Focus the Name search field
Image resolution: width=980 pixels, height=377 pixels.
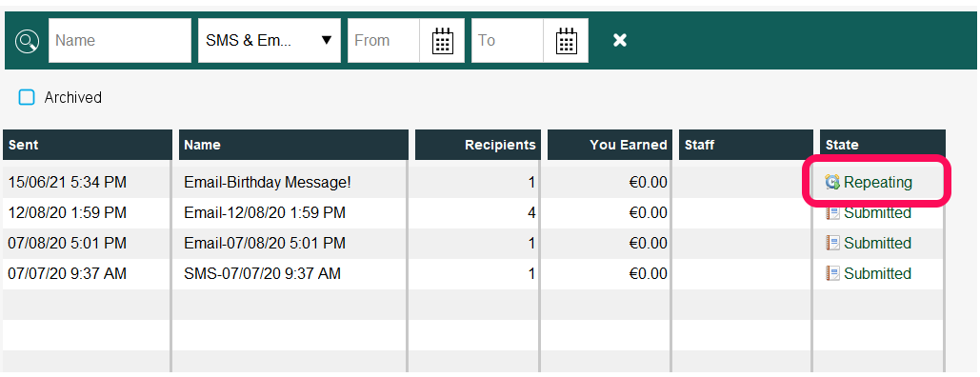tap(120, 41)
